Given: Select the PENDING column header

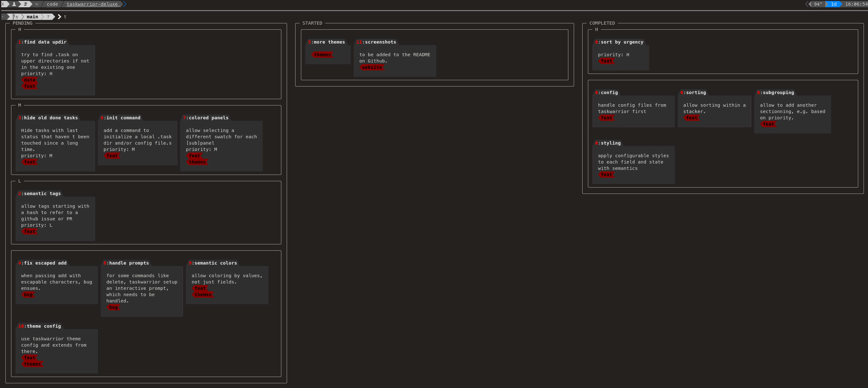Looking at the screenshot, I should pyautogui.click(x=22, y=23).
